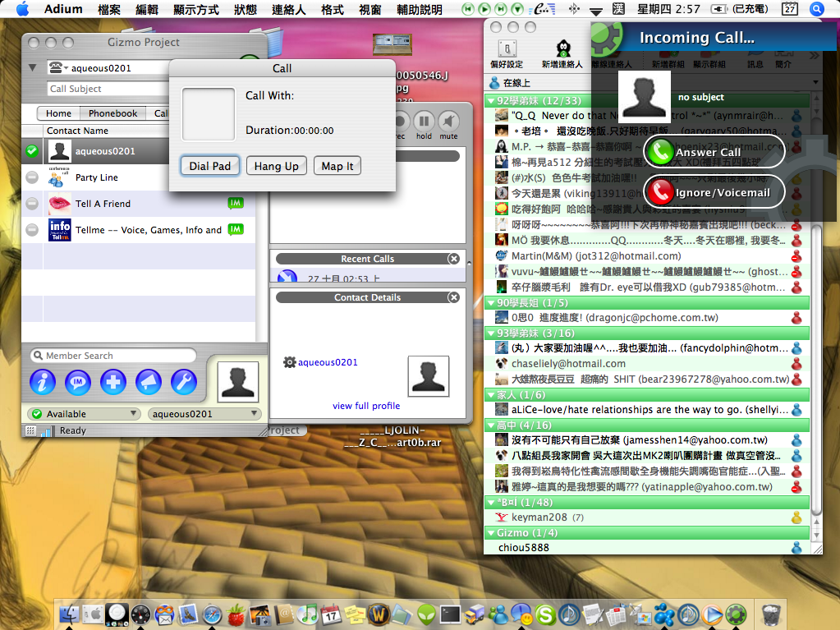Open the Trash in the Dock

770,614
